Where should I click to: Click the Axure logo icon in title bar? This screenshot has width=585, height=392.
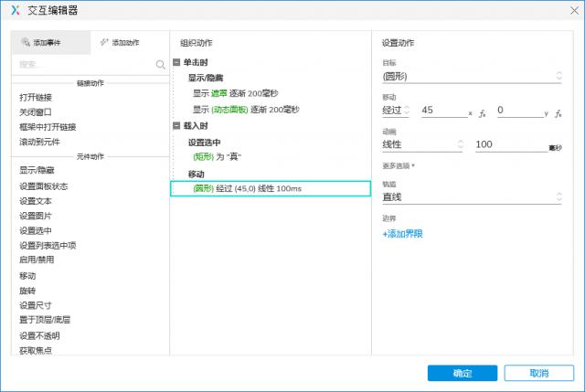pyautogui.click(x=13, y=11)
